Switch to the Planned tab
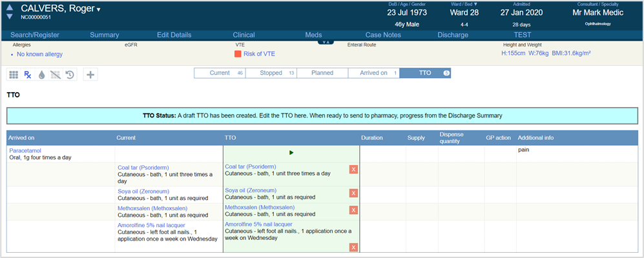The width and height of the screenshot is (644, 258). coord(322,73)
